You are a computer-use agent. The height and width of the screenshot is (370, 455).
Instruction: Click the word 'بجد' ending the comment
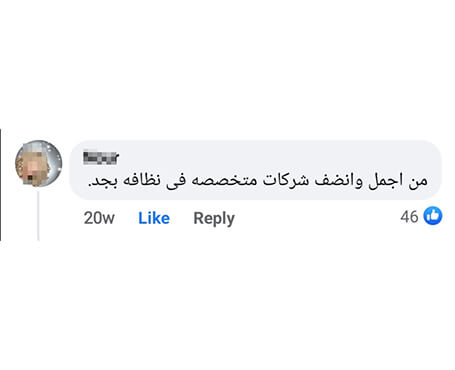point(103,182)
